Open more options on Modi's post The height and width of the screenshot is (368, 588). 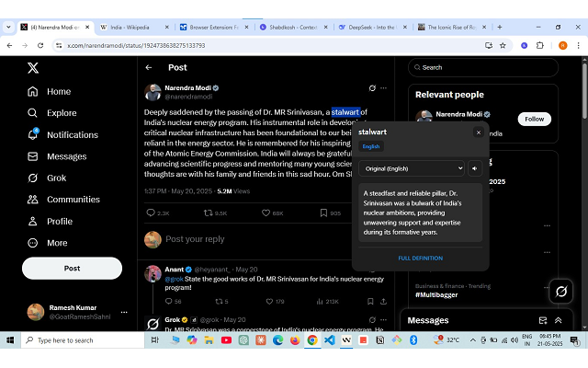pyautogui.click(x=383, y=88)
